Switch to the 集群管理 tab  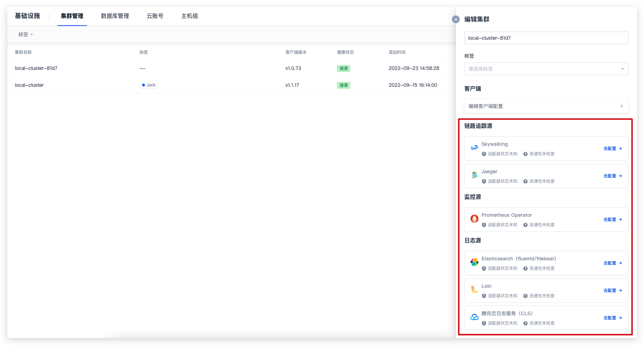72,16
